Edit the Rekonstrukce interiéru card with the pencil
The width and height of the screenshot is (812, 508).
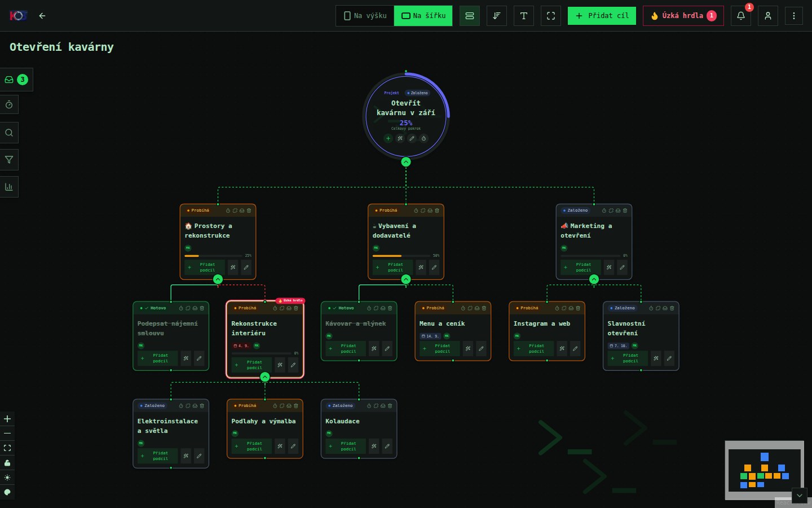[293, 365]
